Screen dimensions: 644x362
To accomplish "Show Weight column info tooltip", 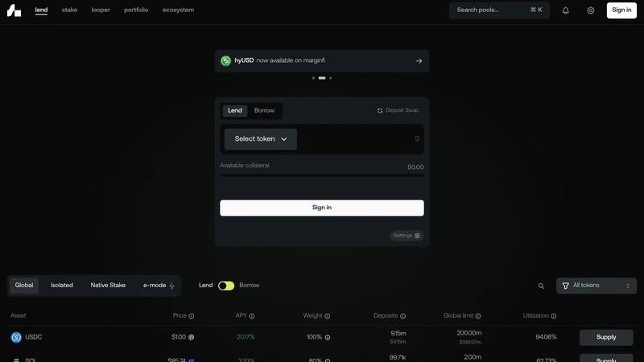I will tap(328, 316).
